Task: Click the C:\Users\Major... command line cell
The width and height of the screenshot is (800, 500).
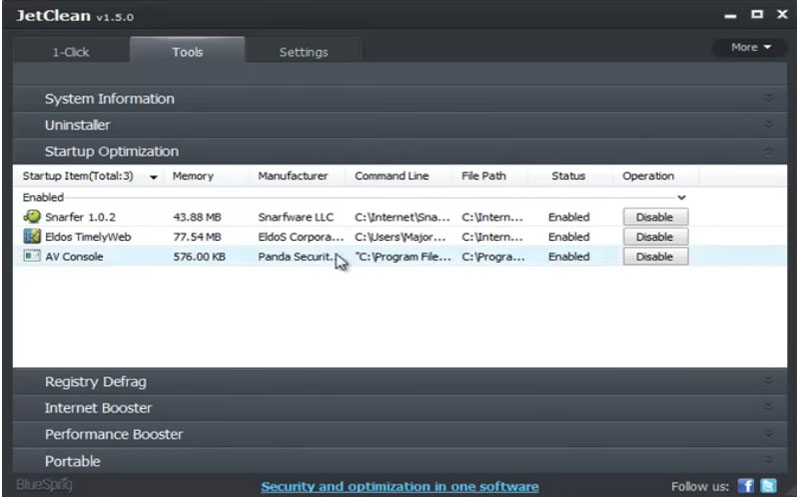Action: coord(401,237)
